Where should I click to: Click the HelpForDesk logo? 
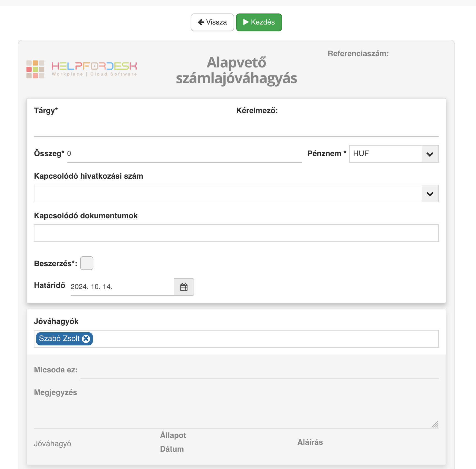pyautogui.click(x=82, y=69)
